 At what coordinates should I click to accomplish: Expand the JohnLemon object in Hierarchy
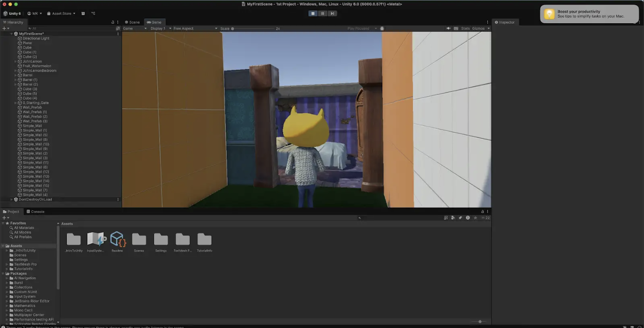[x=15, y=61]
